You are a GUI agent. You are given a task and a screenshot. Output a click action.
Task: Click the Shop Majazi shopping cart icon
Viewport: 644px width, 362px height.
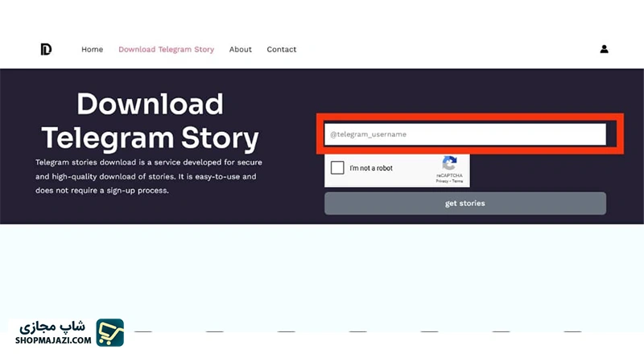coord(109,332)
